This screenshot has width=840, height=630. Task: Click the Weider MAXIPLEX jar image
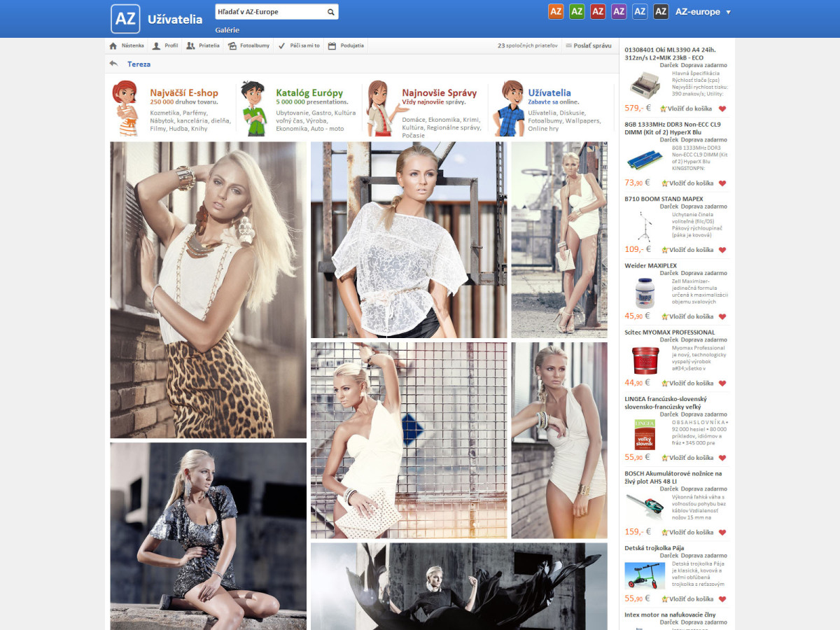645,293
